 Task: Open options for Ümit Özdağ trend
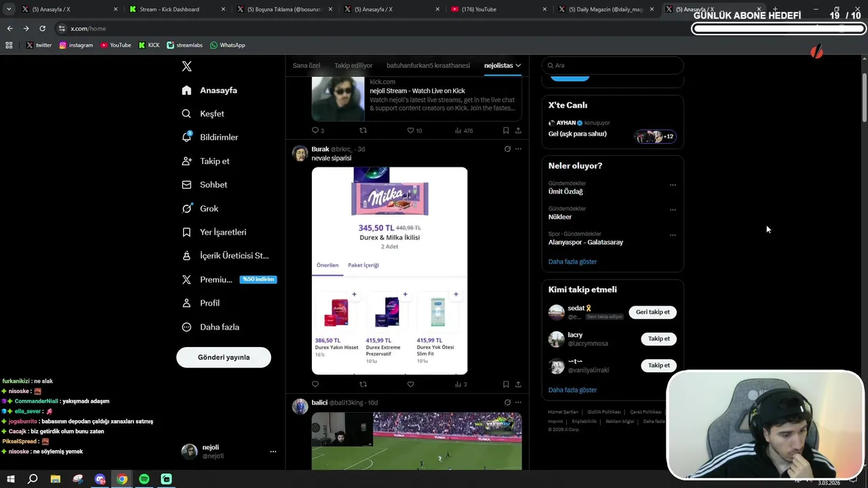click(673, 184)
